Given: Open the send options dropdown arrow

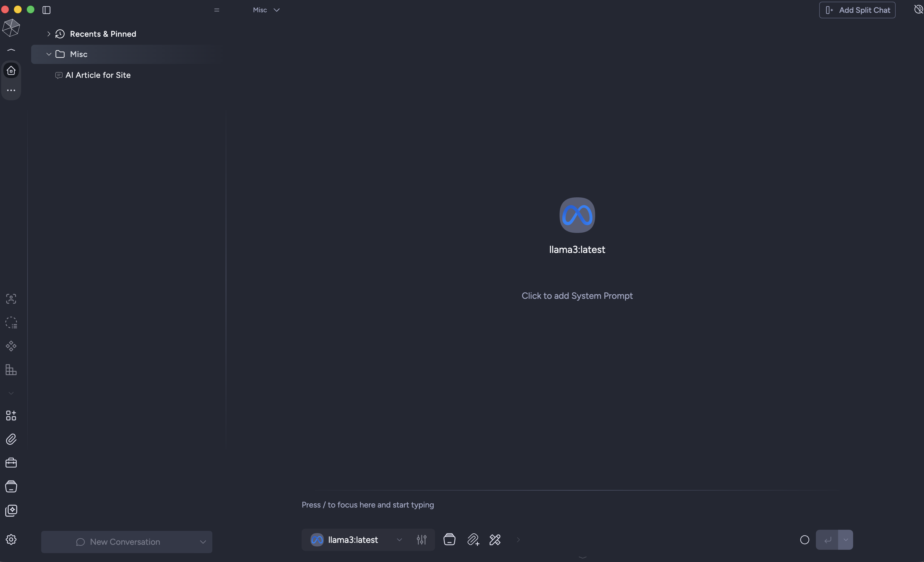Looking at the screenshot, I should [x=846, y=540].
